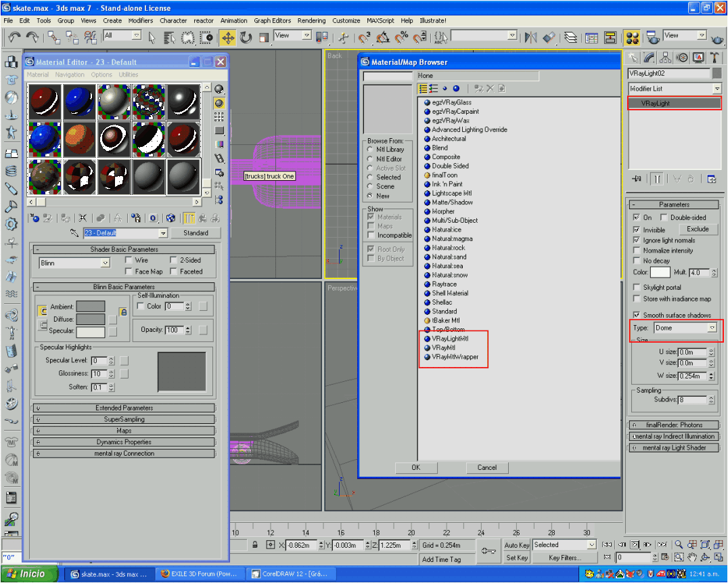This screenshot has height=583, width=728.
Task: Click OK in Material/Map Browser
Action: click(x=416, y=468)
